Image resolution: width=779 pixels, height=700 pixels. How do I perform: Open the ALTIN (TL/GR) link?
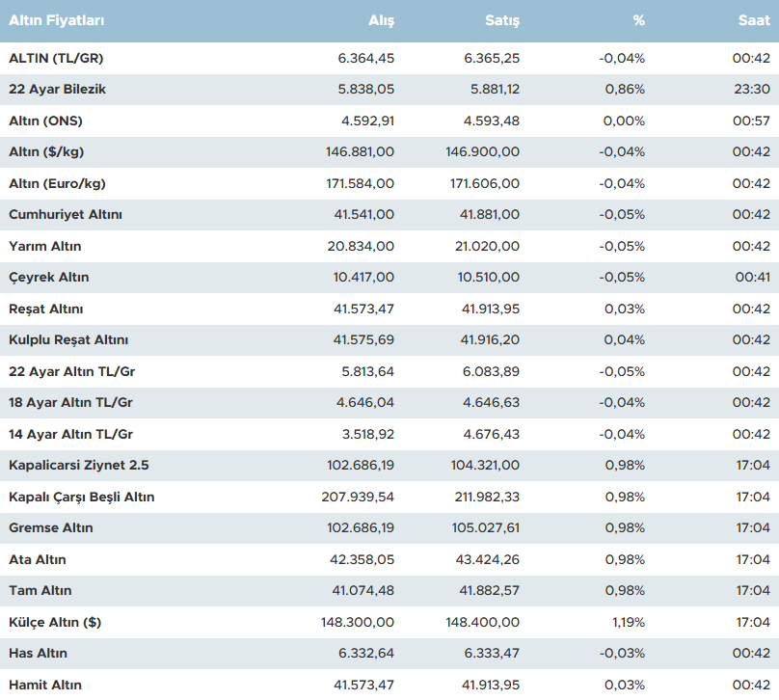coord(56,58)
